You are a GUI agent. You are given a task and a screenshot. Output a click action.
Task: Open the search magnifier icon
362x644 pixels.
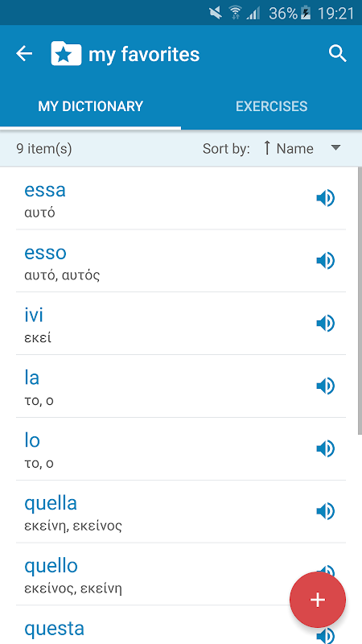[338, 54]
